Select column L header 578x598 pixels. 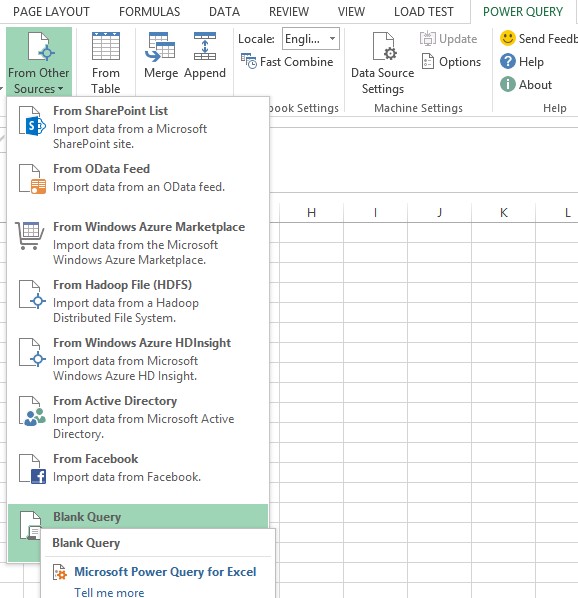click(x=557, y=213)
